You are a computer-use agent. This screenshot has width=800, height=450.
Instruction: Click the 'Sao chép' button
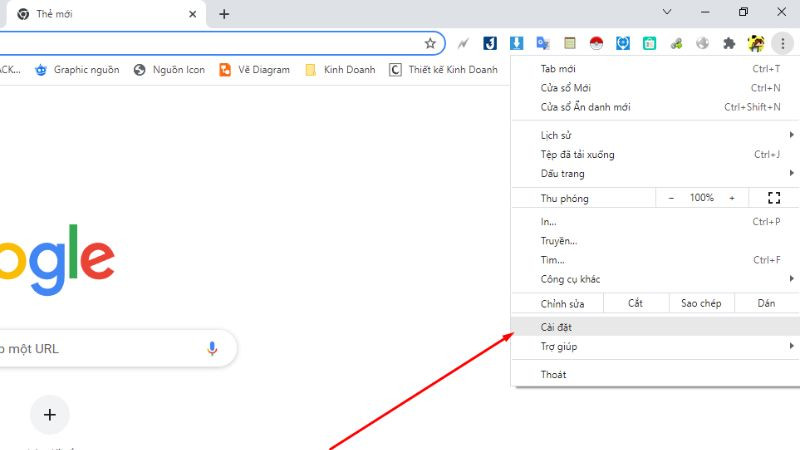(701, 304)
